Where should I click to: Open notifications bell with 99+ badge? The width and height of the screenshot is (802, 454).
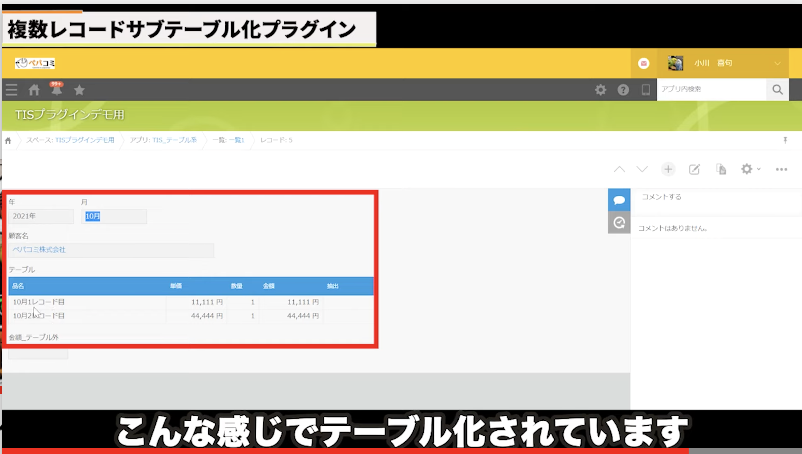(x=56, y=90)
